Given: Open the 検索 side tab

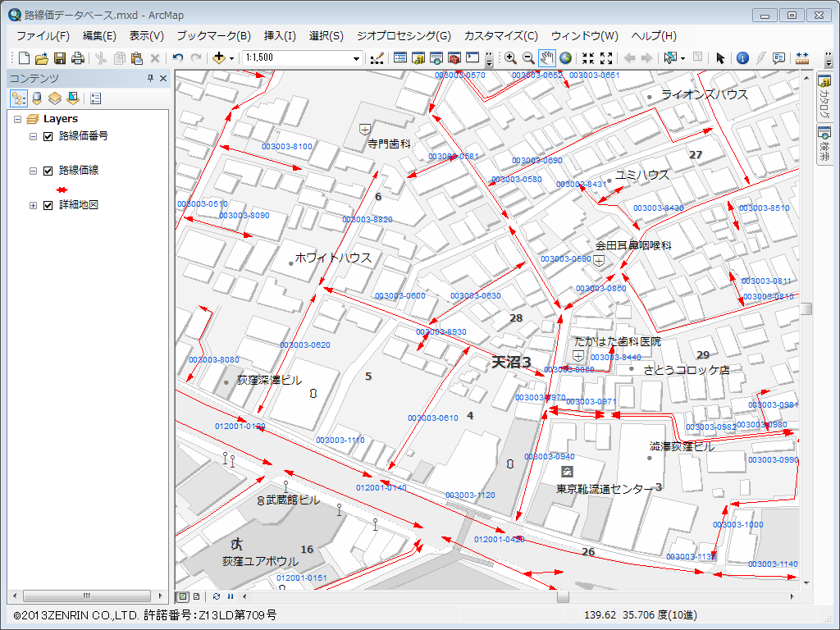Looking at the screenshot, I should click(x=824, y=144).
